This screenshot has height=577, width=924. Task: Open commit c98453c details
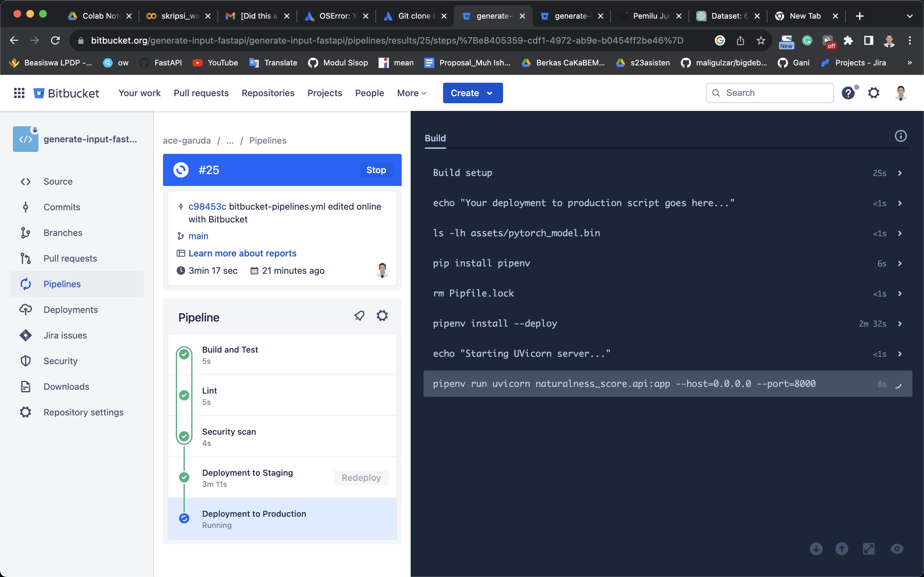point(207,206)
